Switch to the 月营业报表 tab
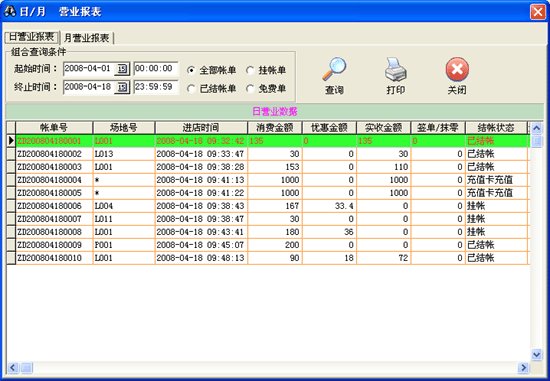Viewport: 550px width, 381px height. [x=87, y=38]
